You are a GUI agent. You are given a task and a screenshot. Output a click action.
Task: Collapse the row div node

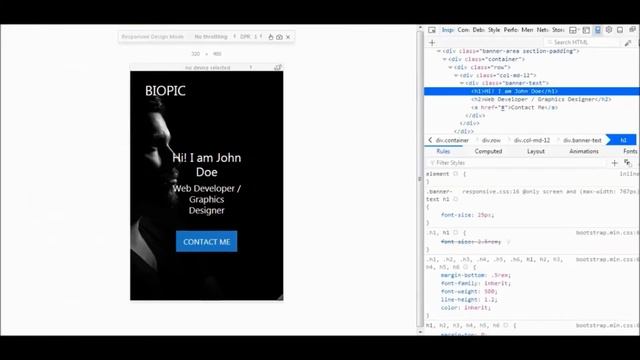pyautogui.click(x=450, y=67)
